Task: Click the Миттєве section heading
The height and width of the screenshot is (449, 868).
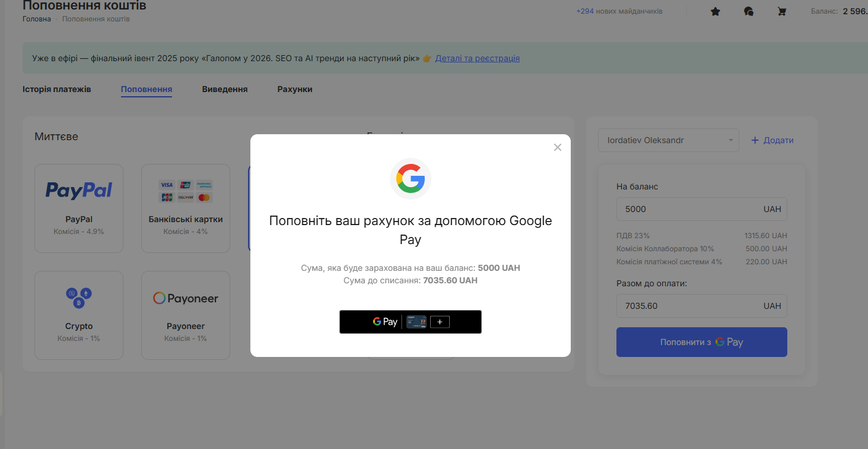Action: coord(56,137)
